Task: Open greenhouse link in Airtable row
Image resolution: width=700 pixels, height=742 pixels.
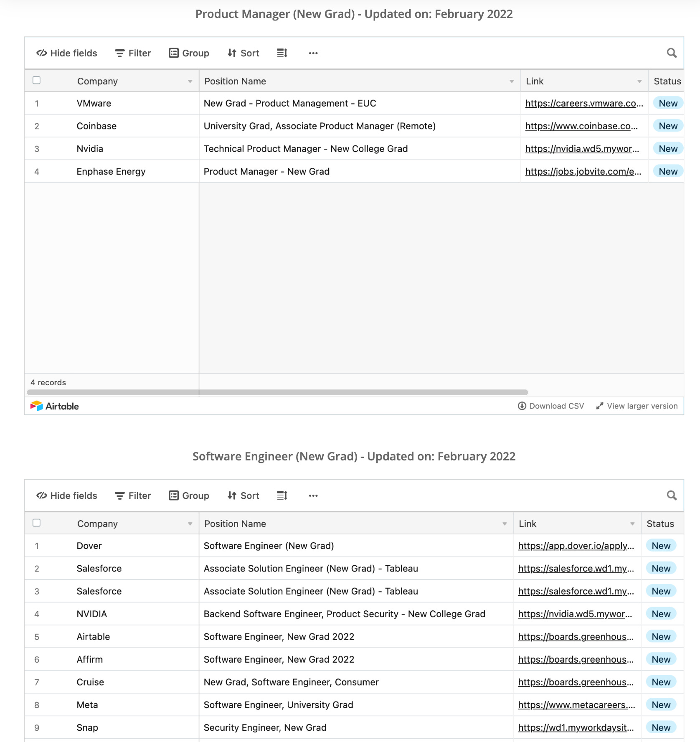Action: click(x=576, y=637)
